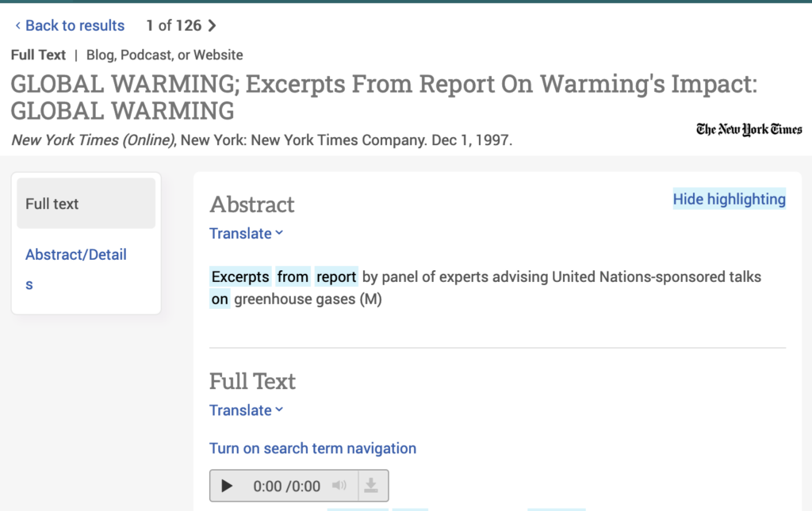812x511 pixels.
Task: Click highlighted word "from" in abstract
Action: click(293, 277)
